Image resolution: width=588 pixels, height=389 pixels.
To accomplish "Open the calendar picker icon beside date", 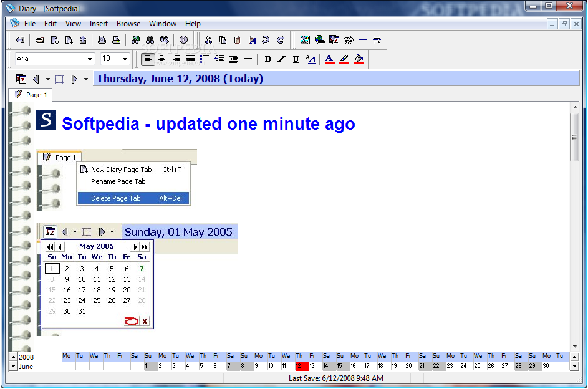I will (21, 79).
